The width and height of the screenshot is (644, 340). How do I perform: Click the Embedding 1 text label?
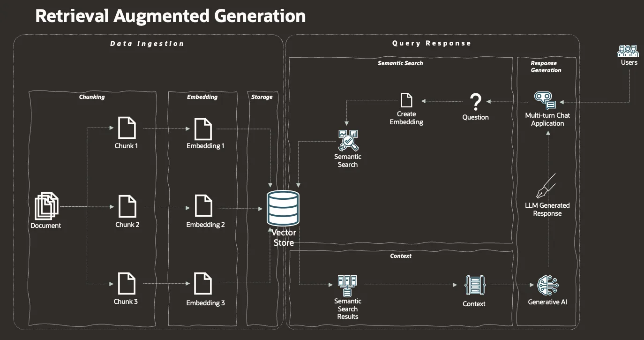point(205,146)
